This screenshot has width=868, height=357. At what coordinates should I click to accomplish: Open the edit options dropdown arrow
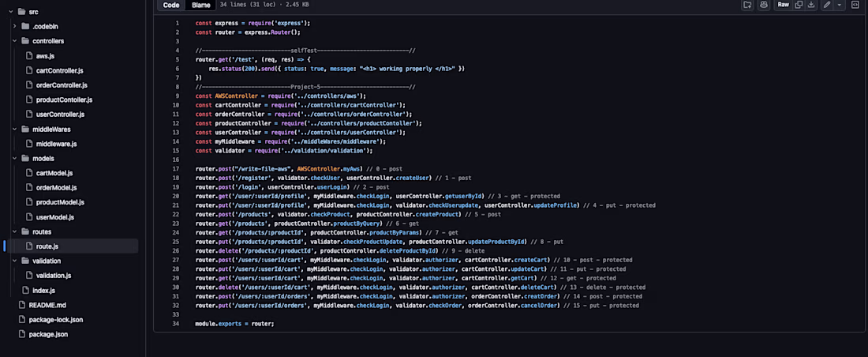point(840,5)
